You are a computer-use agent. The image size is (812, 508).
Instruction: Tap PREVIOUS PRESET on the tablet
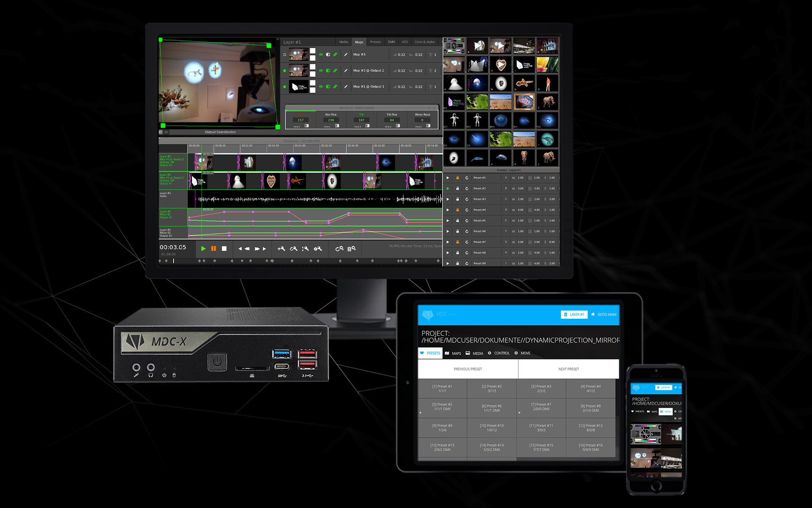coord(468,369)
